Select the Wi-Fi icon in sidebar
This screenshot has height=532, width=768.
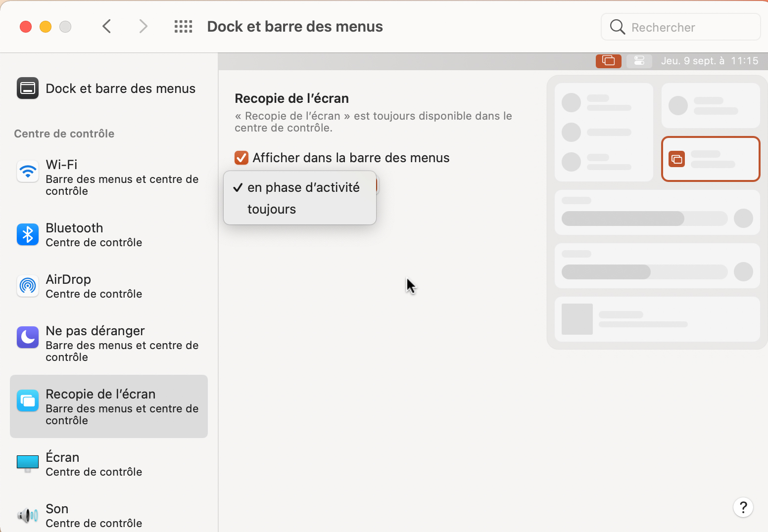[28, 172]
